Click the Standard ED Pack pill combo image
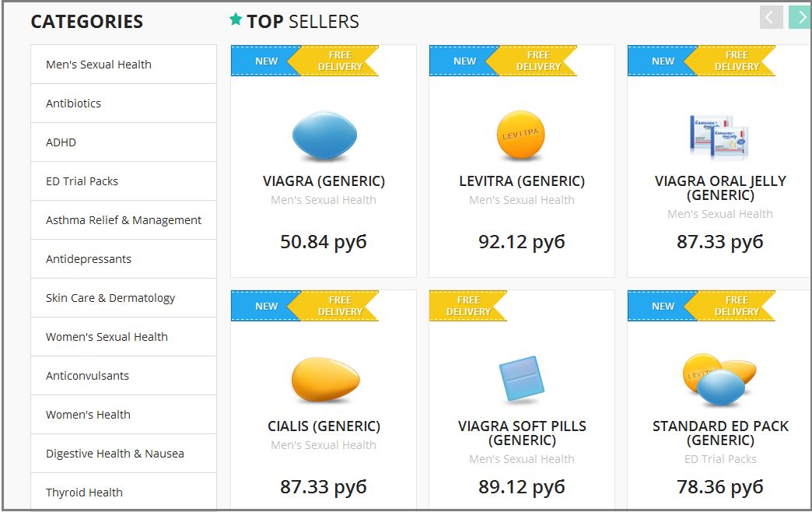Viewport: 812px width, 512px height. tap(719, 380)
